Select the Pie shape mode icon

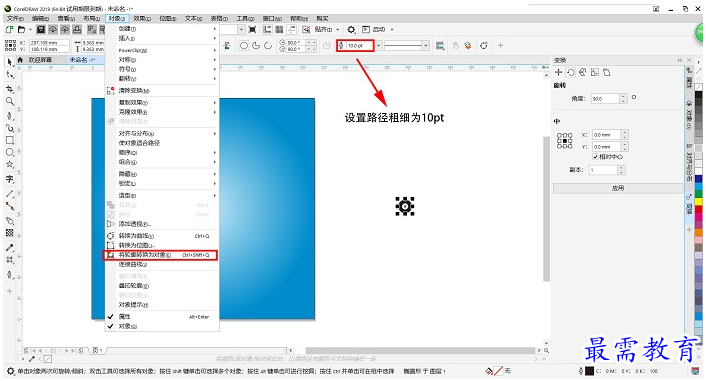pos(256,45)
